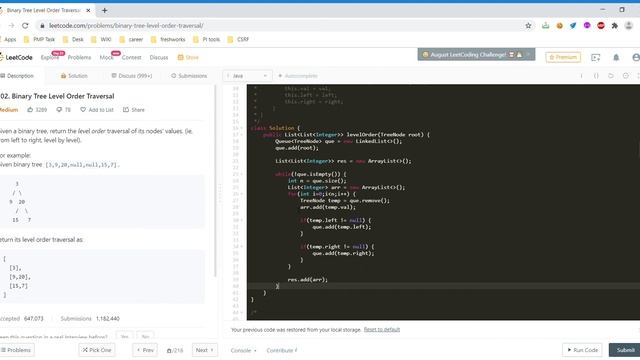The height and width of the screenshot is (360, 640).
Task: Open the PMP Task bookmarks folder
Action: 39,40
